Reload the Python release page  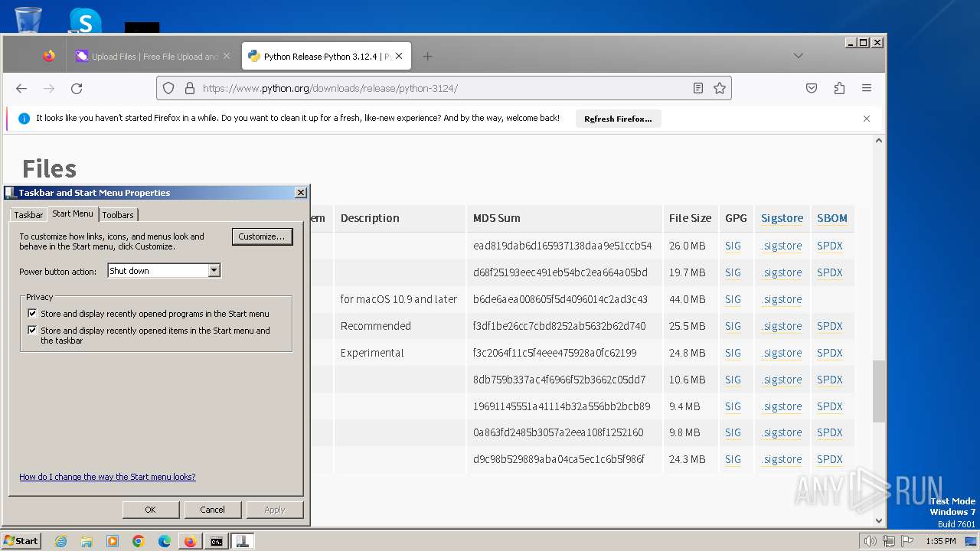pyautogui.click(x=77, y=88)
